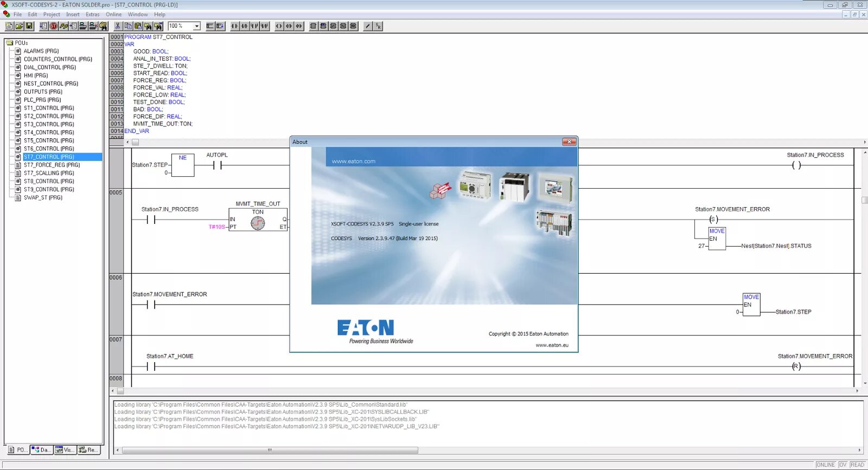The image size is (868, 470).
Task: Insert network after via toolbar icon
Action: pos(220,26)
